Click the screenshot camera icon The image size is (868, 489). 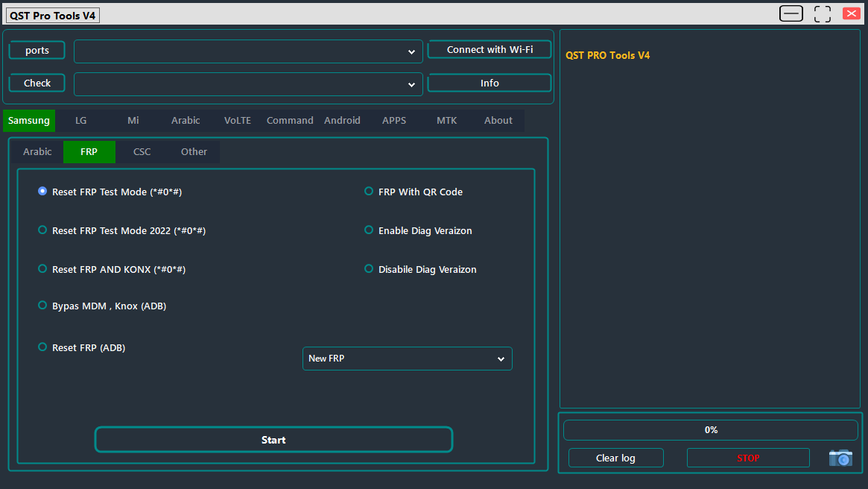840,458
